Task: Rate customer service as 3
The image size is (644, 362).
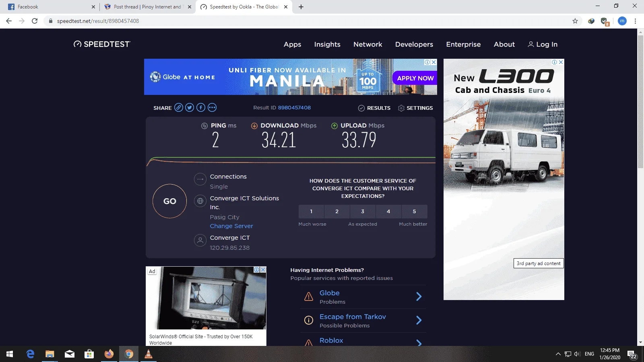Action: click(x=363, y=212)
